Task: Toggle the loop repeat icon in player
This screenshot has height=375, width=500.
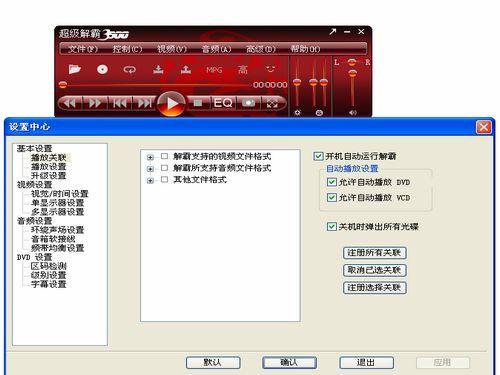Action: [130, 70]
